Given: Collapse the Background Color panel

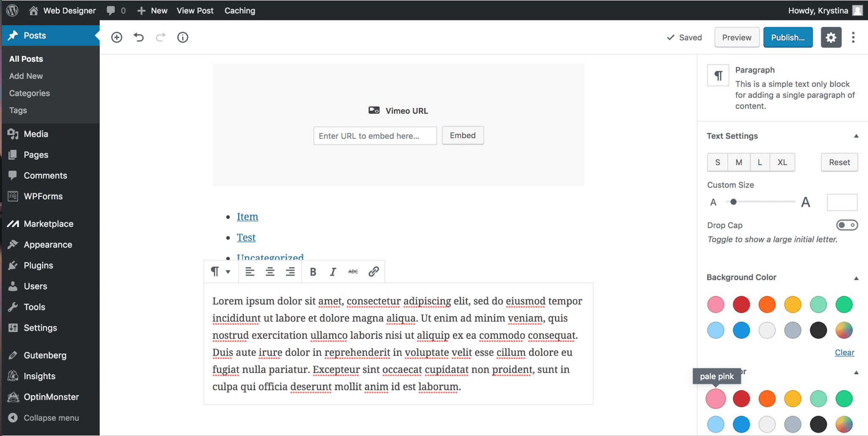Looking at the screenshot, I should click(857, 277).
